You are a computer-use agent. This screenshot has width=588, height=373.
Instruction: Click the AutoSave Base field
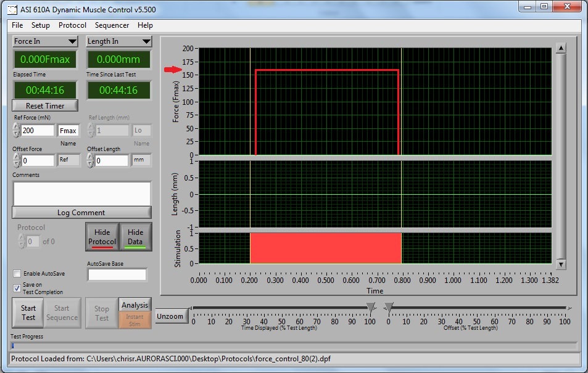click(x=117, y=275)
